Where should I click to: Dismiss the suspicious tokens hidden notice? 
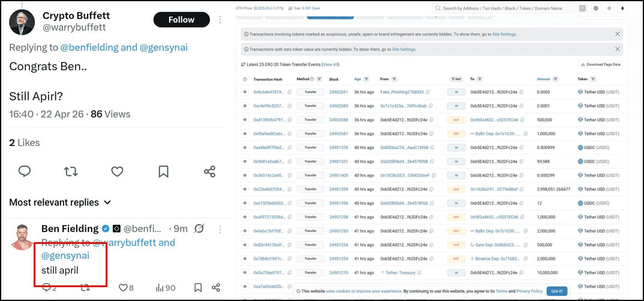click(x=618, y=34)
